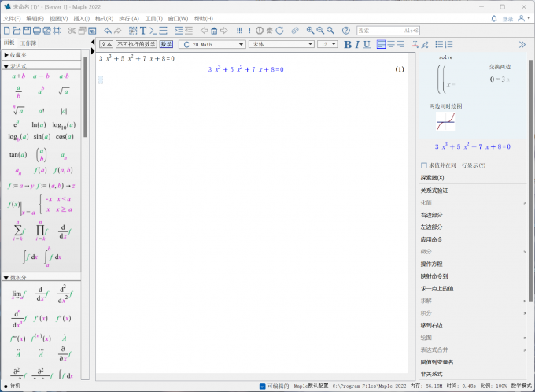Click the undo arrow icon
Viewport: 535px width, 392px height.
[x=108, y=31]
